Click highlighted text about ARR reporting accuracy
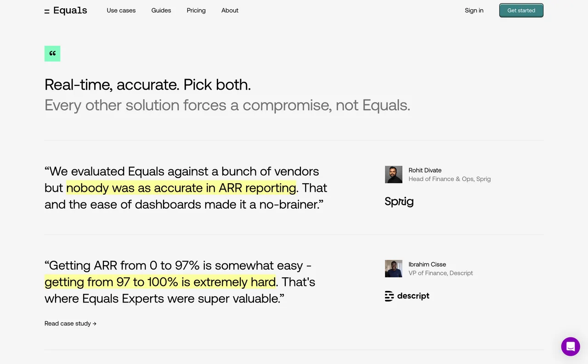 tap(181, 188)
